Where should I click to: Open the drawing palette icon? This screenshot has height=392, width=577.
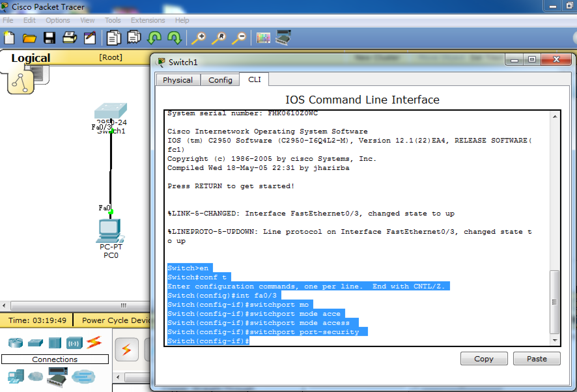coord(263,38)
